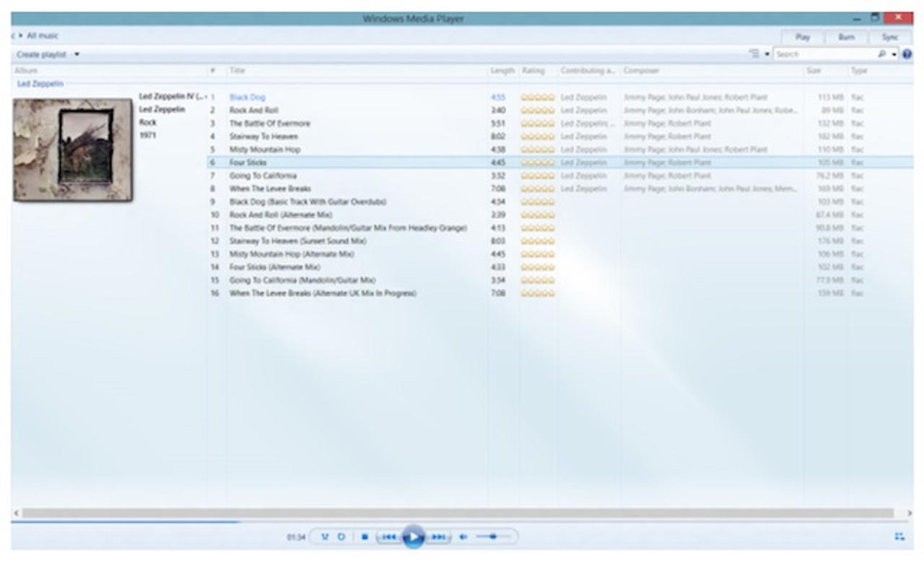Select Stairway To Heaven (Sunset Sound Mix)
Viewport: 924px width, 569px height.
[x=297, y=240]
